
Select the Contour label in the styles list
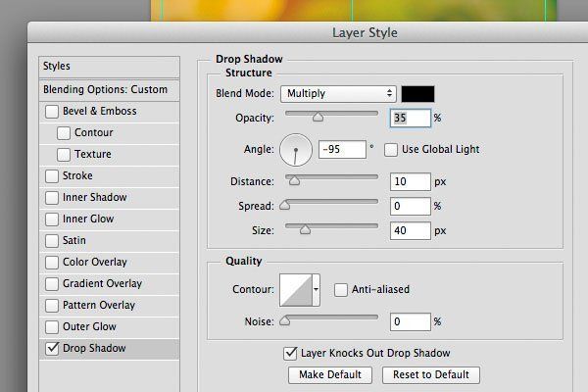[93, 133]
